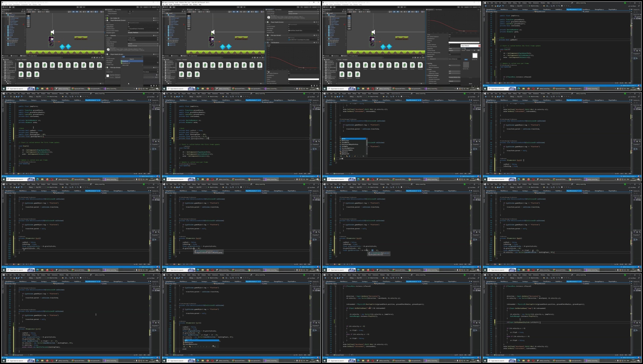In the Rigidbody-search frame, open the Console tab
The width and height of the screenshot is (643, 364).
(5, 56)
